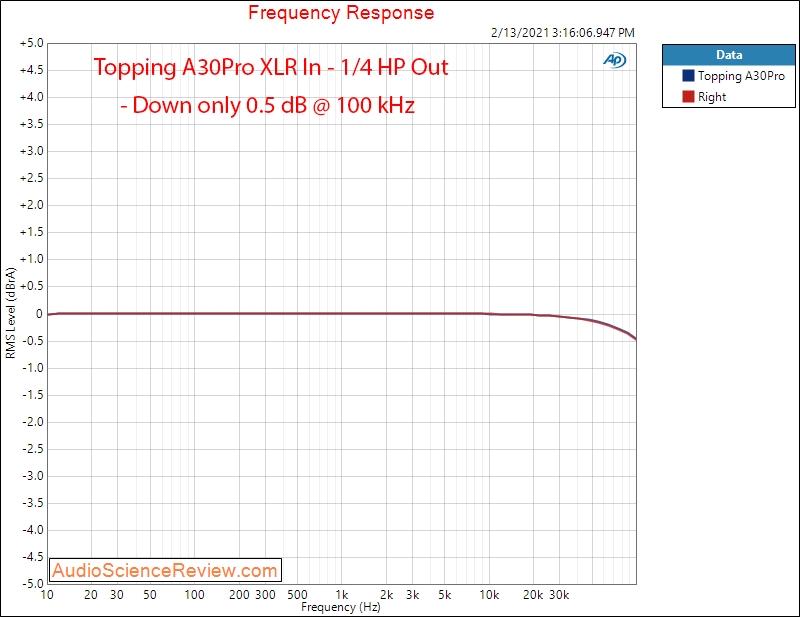Image resolution: width=800 pixels, height=617 pixels.
Task: Click the 500 x-axis tick label
Action: [x=297, y=595]
